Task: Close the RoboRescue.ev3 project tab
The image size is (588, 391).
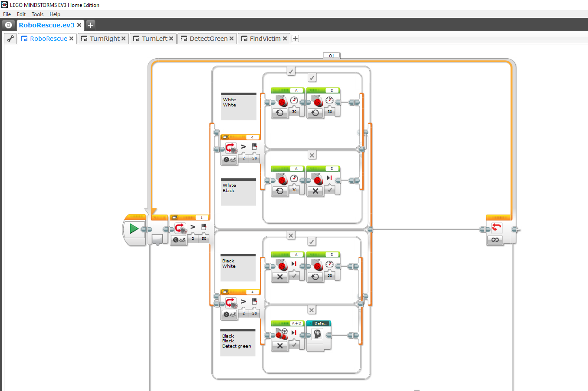Action: click(x=79, y=25)
